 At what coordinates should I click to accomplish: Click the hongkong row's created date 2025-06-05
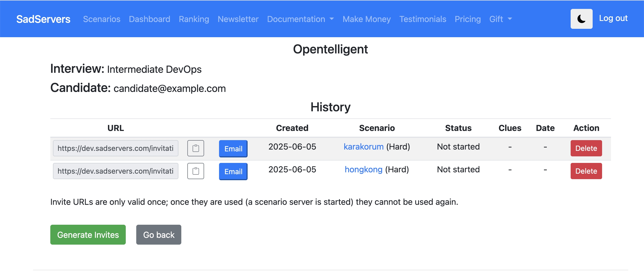292,169
